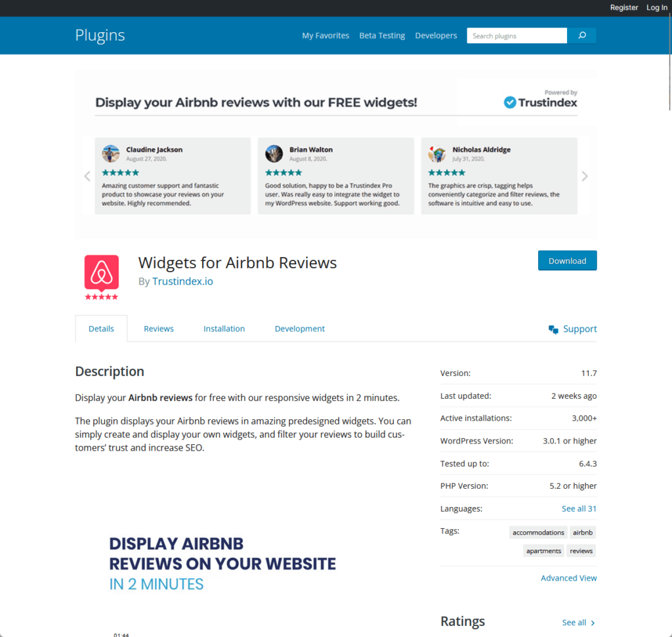The height and width of the screenshot is (637, 672).
Task: Click the video banner 'IN 2 MINUTES' text
Action: click(156, 585)
